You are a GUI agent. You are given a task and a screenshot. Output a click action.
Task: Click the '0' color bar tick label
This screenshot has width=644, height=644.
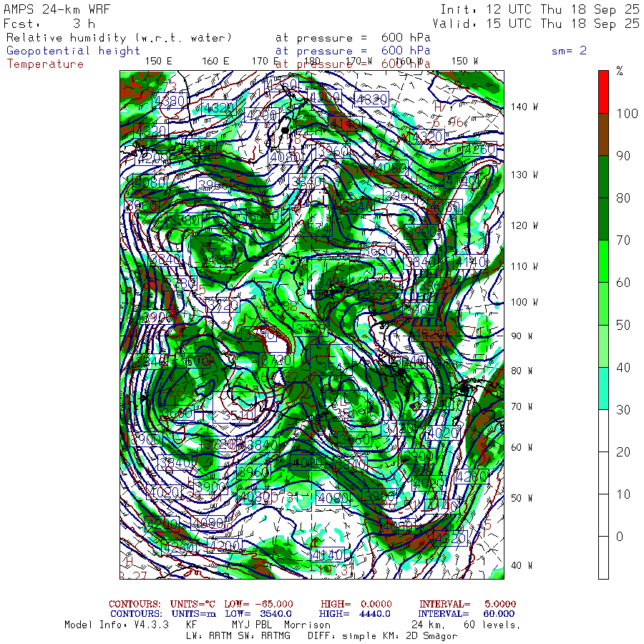tap(620, 537)
